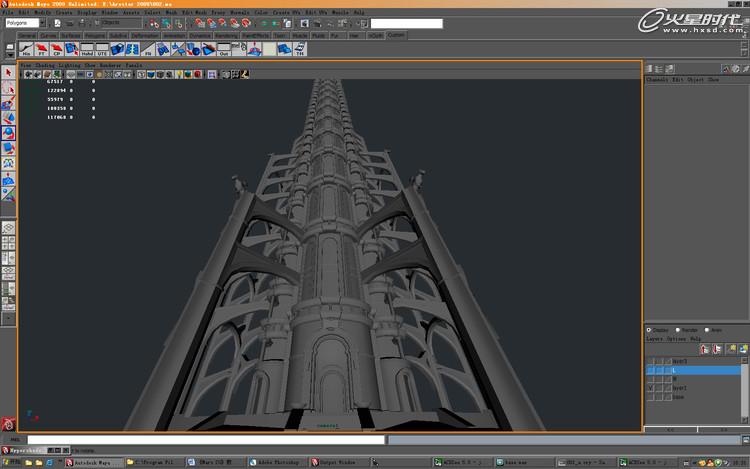
Task: Switch to the Polygons shelf tab
Action: coord(94,35)
